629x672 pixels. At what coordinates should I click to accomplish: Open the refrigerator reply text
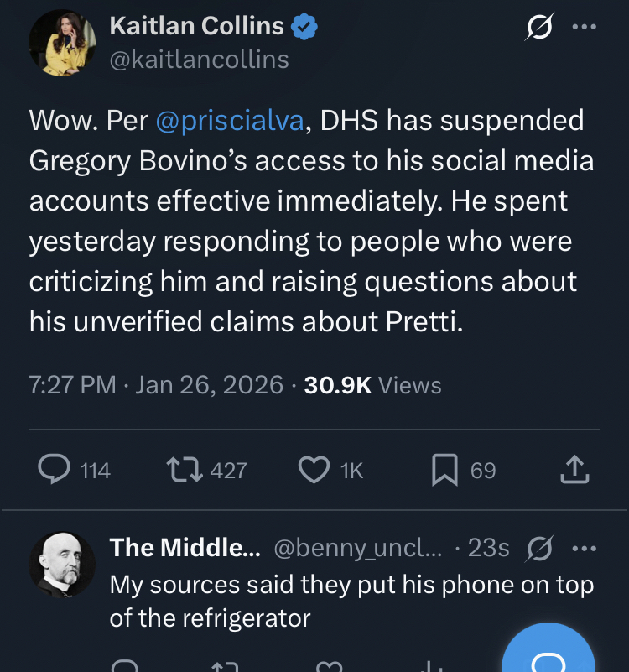(351, 602)
